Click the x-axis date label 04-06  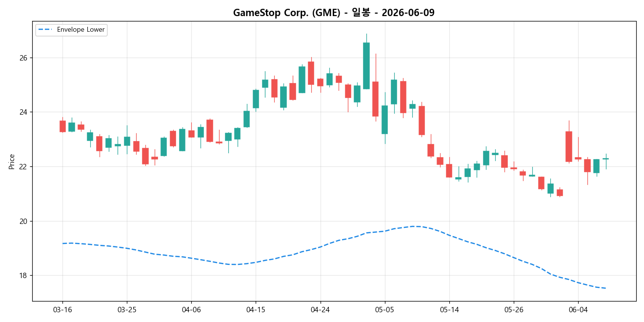[191, 310]
